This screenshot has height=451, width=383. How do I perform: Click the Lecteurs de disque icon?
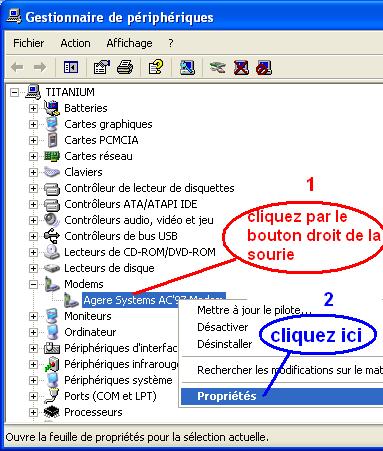click(52, 268)
